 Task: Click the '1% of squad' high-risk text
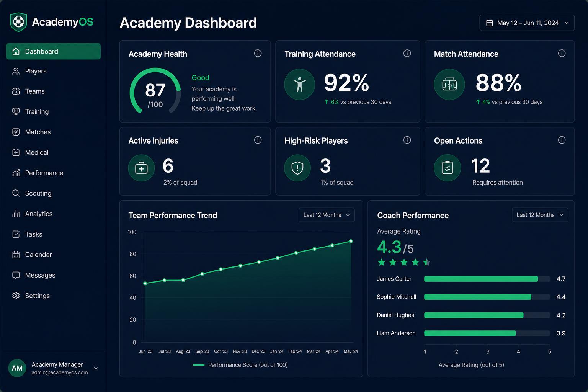coord(337,183)
